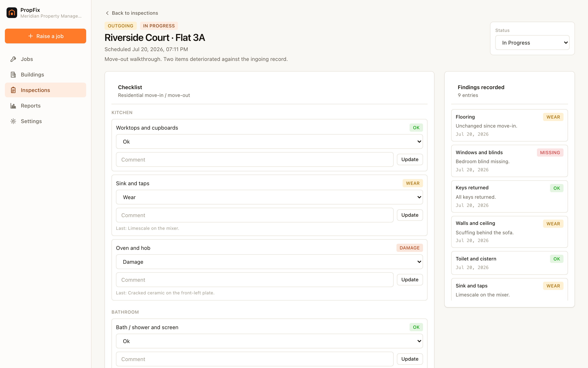Click the WEAR badge on Flooring finding
The width and height of the screenshot is (588, 368).
(x=553, y=117)
